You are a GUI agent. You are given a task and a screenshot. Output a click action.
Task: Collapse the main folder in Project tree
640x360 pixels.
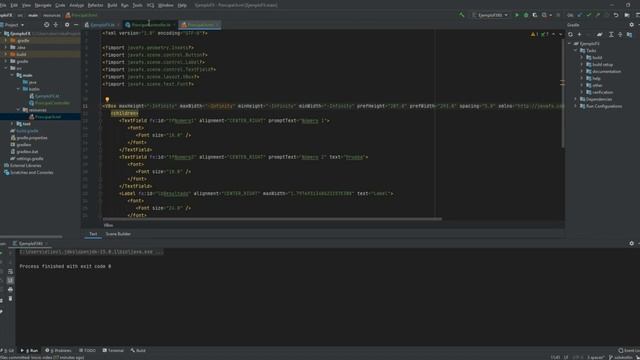pos(12,75)
